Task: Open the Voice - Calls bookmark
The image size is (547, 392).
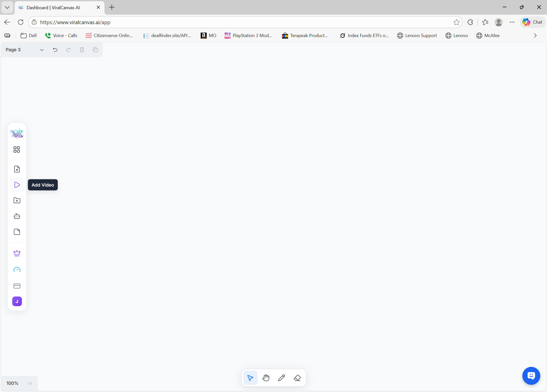Action: pyautogui.click(x=61, y=36)
